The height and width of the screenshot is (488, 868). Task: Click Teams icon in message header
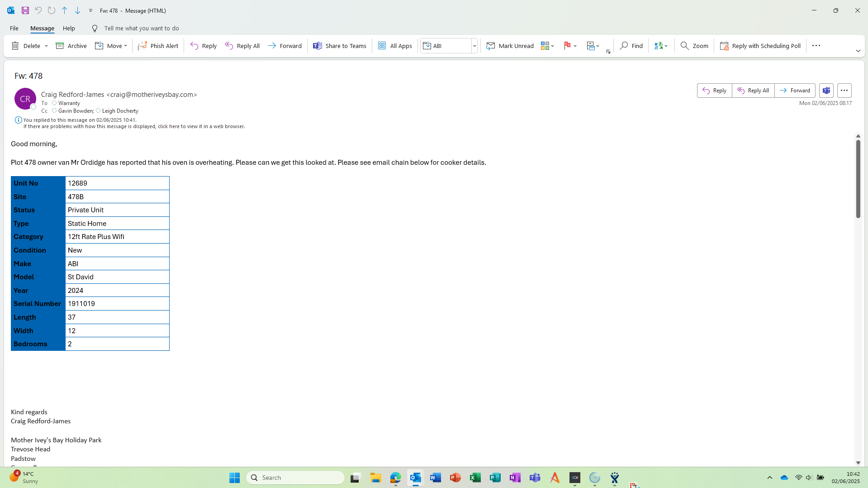(826, 91)
